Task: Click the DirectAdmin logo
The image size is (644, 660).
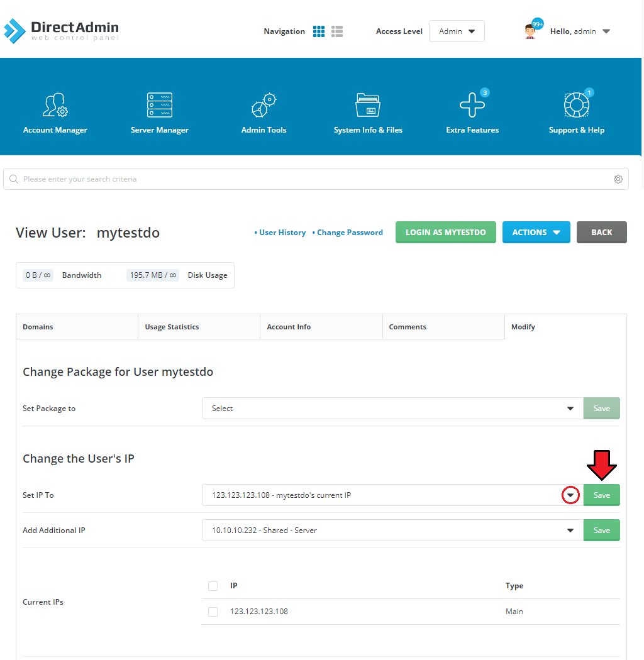Action: (x=61, y=31)
